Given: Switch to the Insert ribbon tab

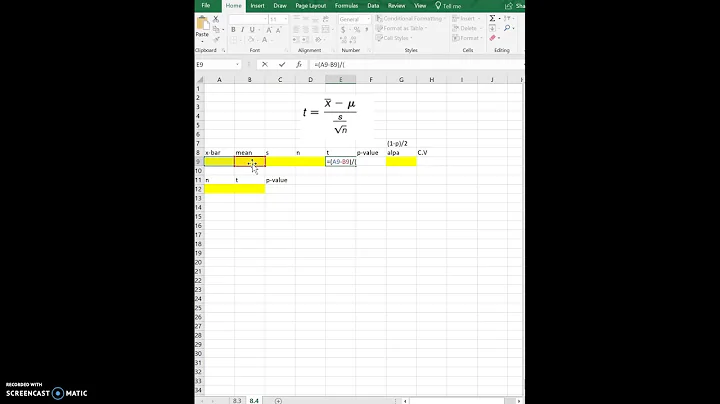Looking at the screenshot, I should 257,6.
